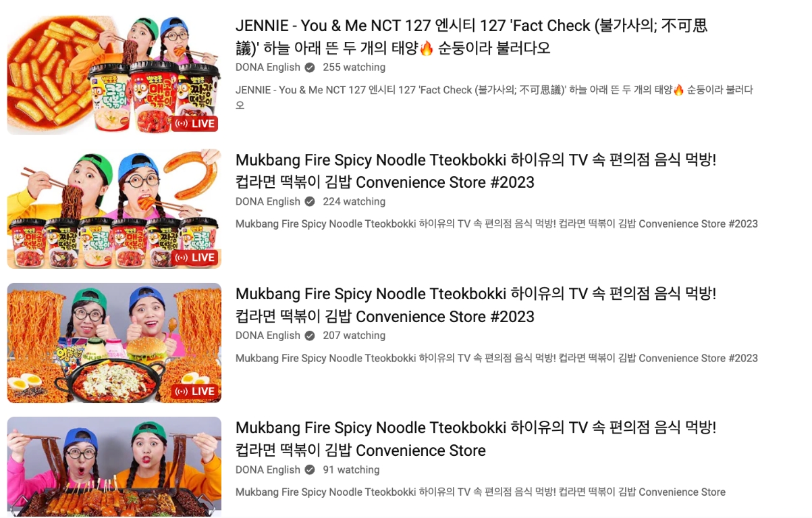The image size is (812, 518).
Task: Click the verified checkmark beside 207 watching
Action: click(x=310, y=336)
